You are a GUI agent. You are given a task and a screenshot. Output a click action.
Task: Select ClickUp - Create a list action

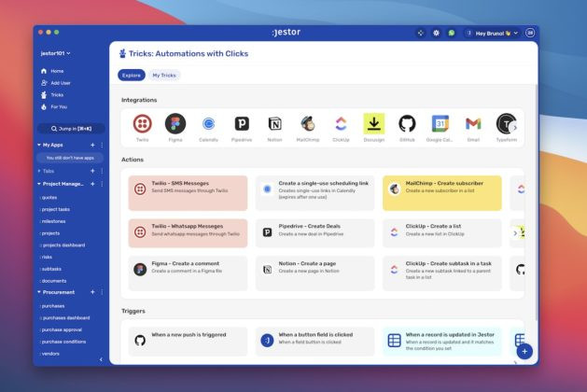(442, 233)
